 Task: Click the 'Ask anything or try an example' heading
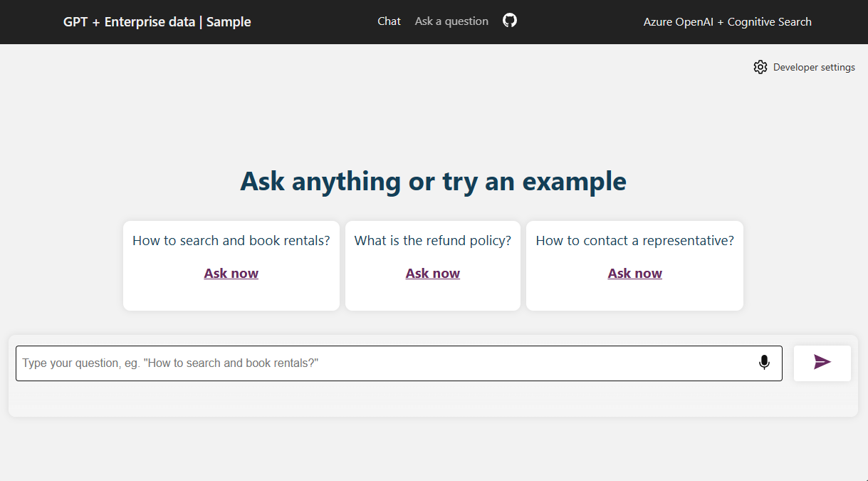point(433,181)
